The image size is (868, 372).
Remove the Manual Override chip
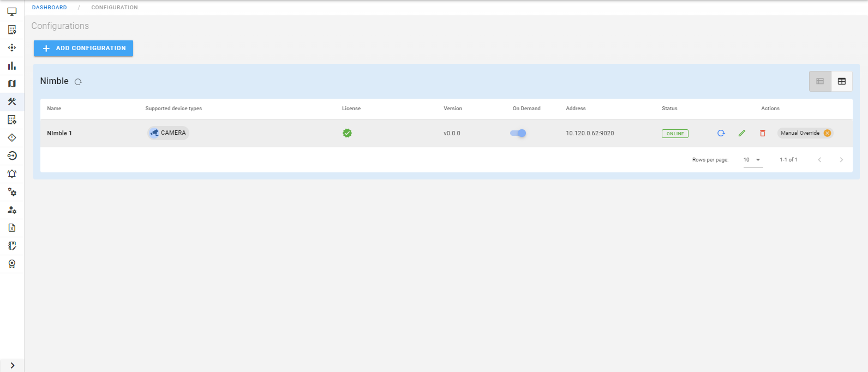[x=827, y=133]
